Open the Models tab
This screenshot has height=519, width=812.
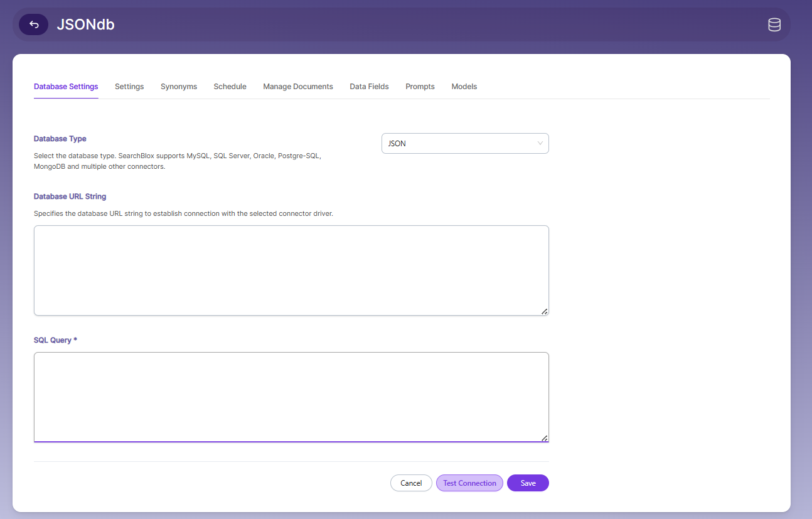point(464,87)
